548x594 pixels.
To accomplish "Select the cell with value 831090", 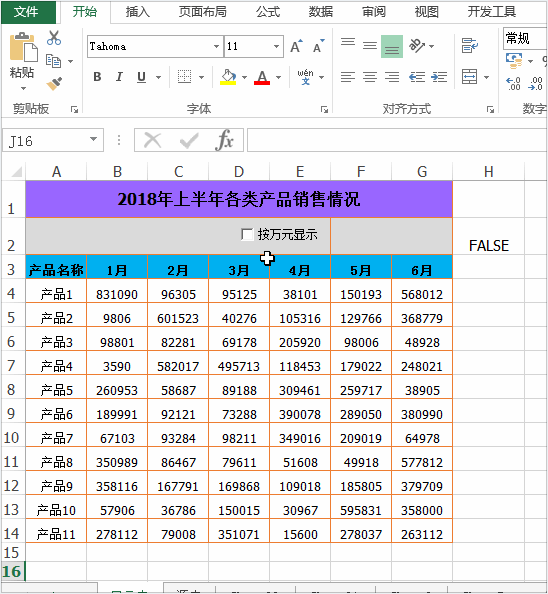I will click(117, 291).
